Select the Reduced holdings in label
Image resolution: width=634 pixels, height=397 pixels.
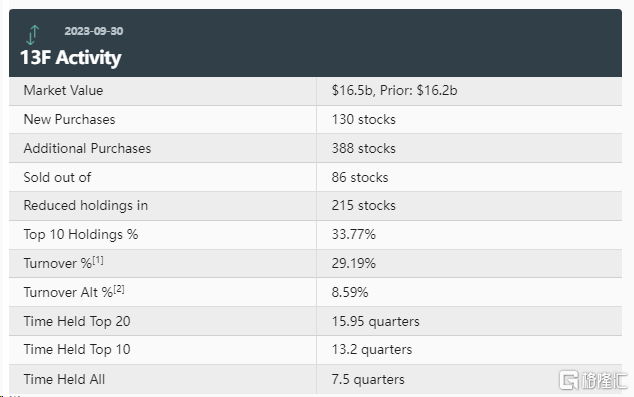[x=86, y=205]
